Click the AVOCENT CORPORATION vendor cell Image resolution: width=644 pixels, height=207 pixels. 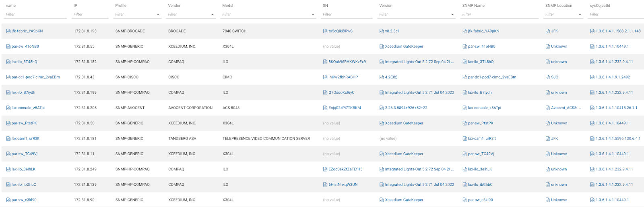[190, 108]
